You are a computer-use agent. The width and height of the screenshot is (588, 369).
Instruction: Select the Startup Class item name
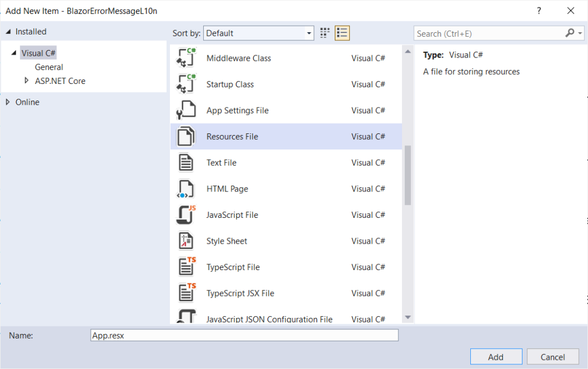click(x=230, y=84)
